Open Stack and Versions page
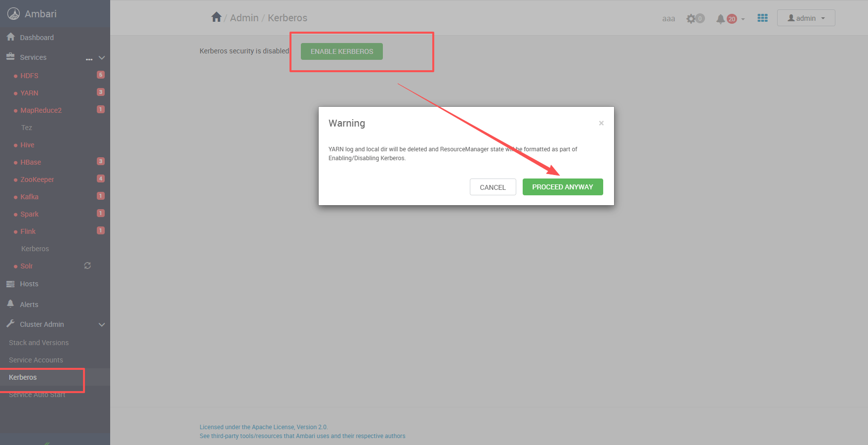868x445 pixels. point(39,343)
